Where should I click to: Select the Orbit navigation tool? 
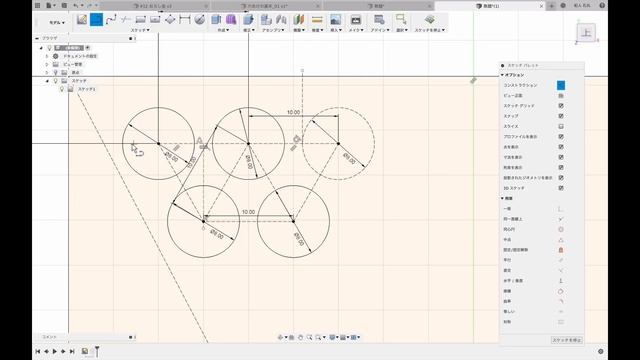[280, 337]
